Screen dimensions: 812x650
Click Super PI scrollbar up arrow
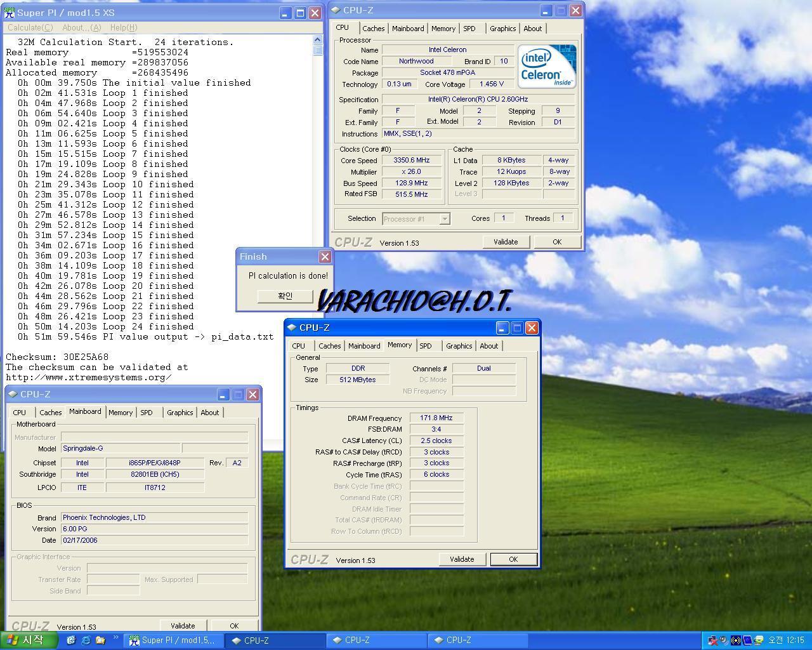pos(318,40)
